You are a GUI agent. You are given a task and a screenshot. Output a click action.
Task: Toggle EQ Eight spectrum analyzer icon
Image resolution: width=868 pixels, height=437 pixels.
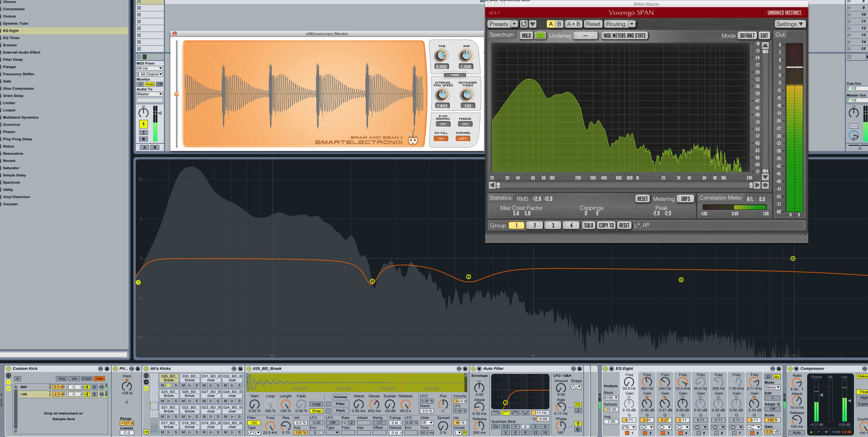(x=777, y=377)
